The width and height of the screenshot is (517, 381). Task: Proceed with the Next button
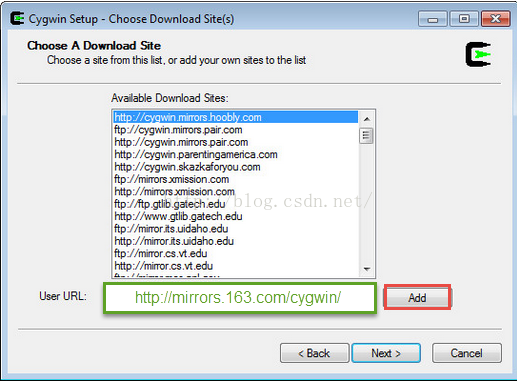pyautogui.click(x=386, y=353)
